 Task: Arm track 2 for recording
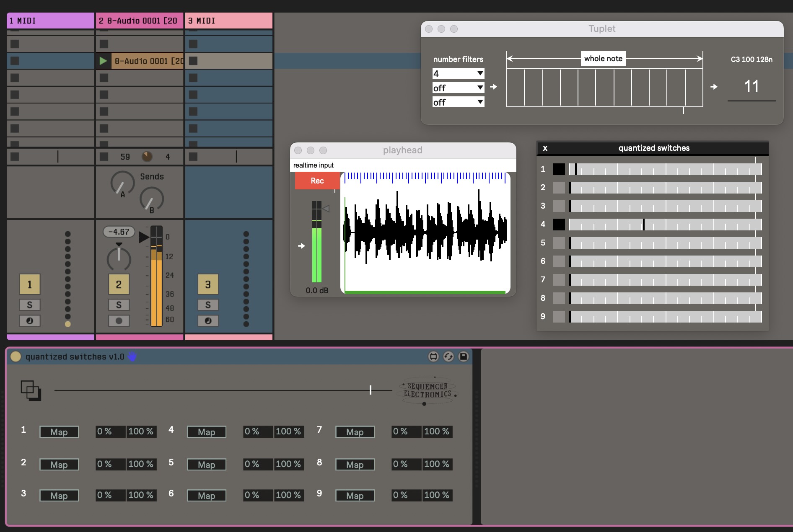pyautogui.click(x=119, y=321)
